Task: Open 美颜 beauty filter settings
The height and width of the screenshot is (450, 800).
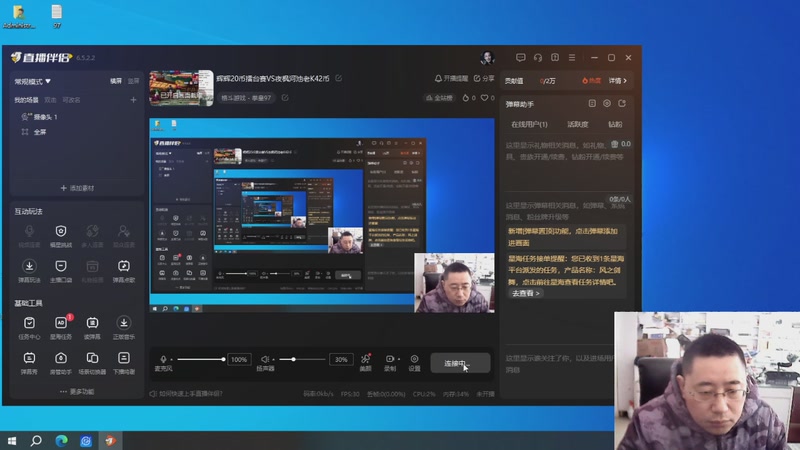Action: [x=365, y=362]
